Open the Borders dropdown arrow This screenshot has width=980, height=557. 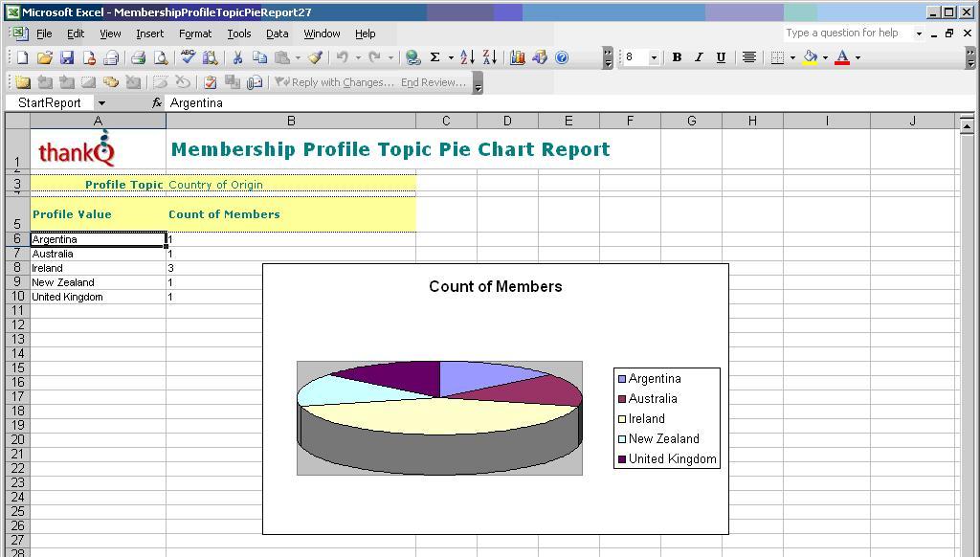[x=792, y=57]
